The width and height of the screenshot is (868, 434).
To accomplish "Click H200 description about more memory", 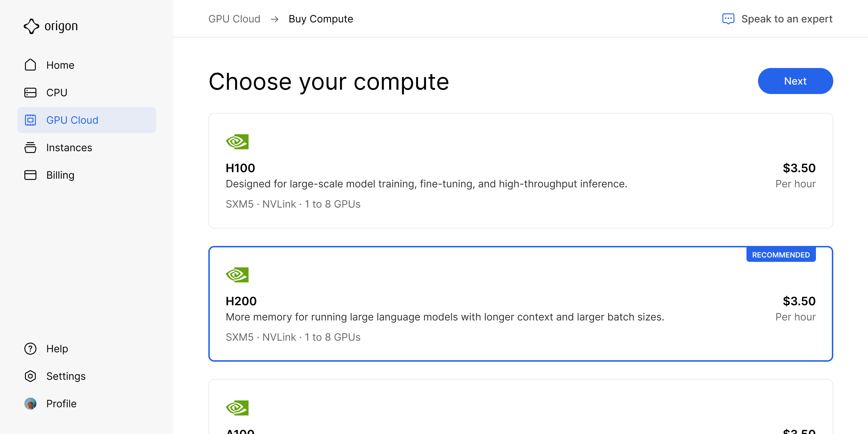I will [445, 317].
